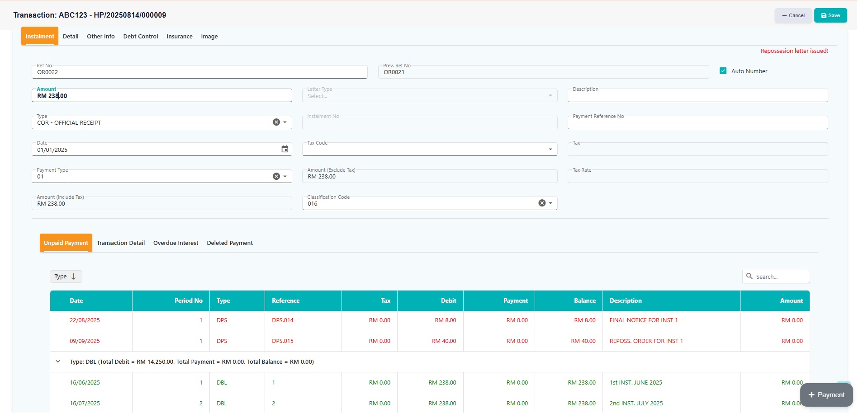Open the Tax Code dropdown

[550, 150]
